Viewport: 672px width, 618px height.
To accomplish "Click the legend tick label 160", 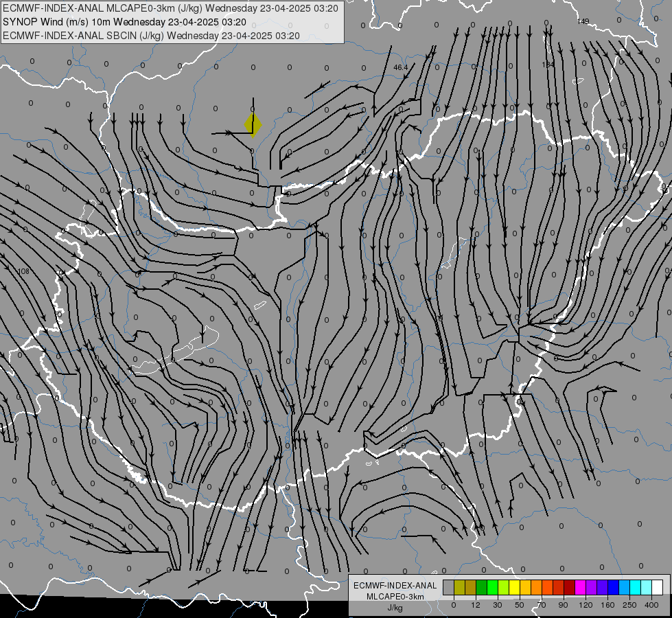I will (607, 605).
